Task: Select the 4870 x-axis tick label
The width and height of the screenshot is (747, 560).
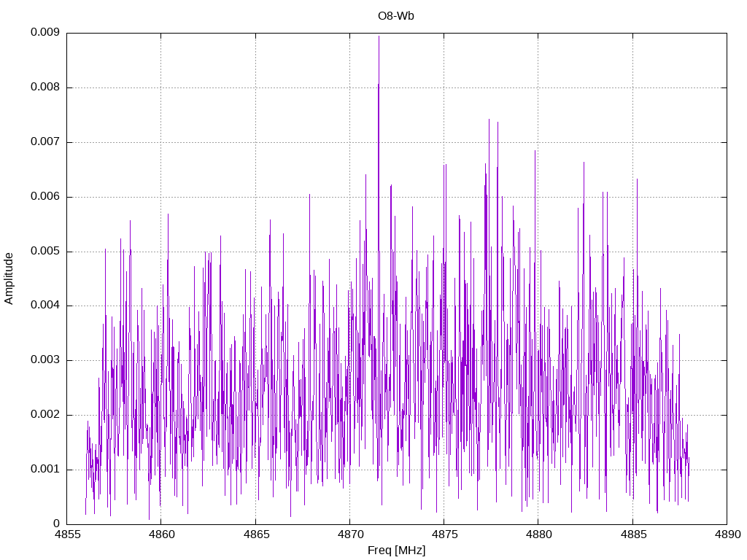Action: click(350, 534)
